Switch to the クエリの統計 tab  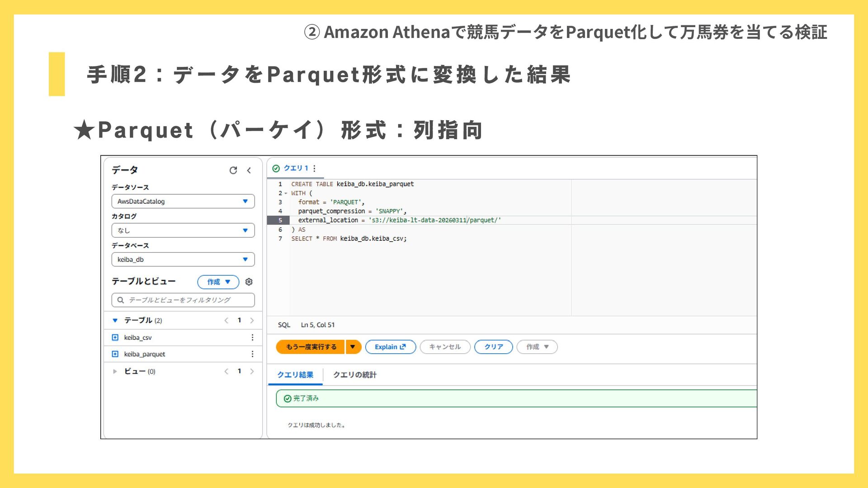click(354, 375)
